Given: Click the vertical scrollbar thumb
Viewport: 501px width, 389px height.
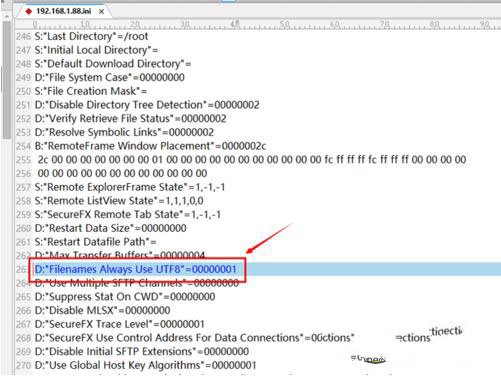Looking at the screenshot, I should pyautogui.click(x=6, y=80).
